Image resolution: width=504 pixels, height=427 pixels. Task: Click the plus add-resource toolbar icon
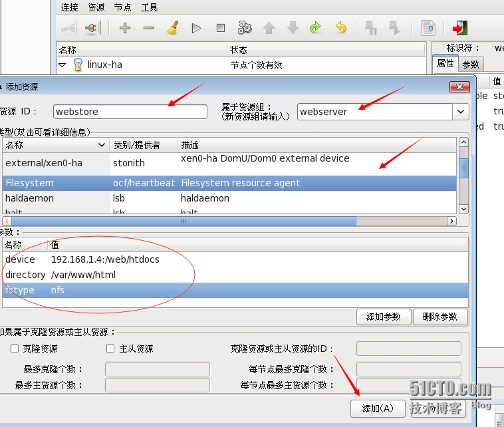click(125, 28)
